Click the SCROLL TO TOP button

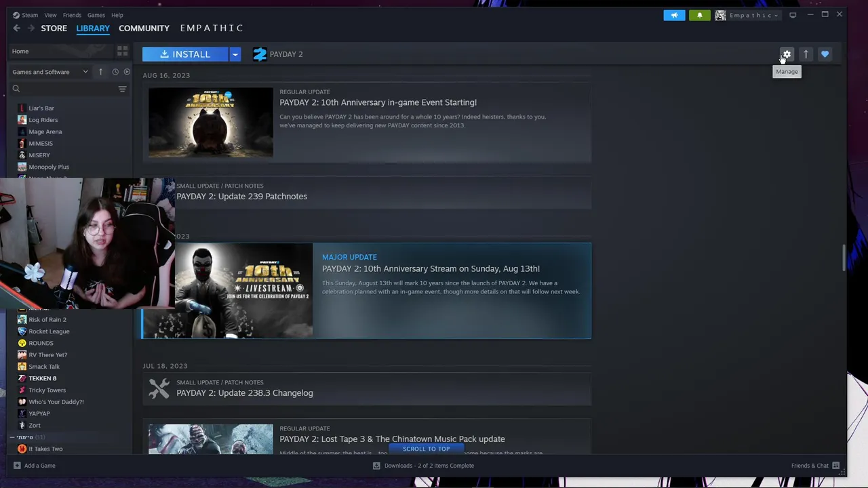pyautogui.click(x=426, y=449)
